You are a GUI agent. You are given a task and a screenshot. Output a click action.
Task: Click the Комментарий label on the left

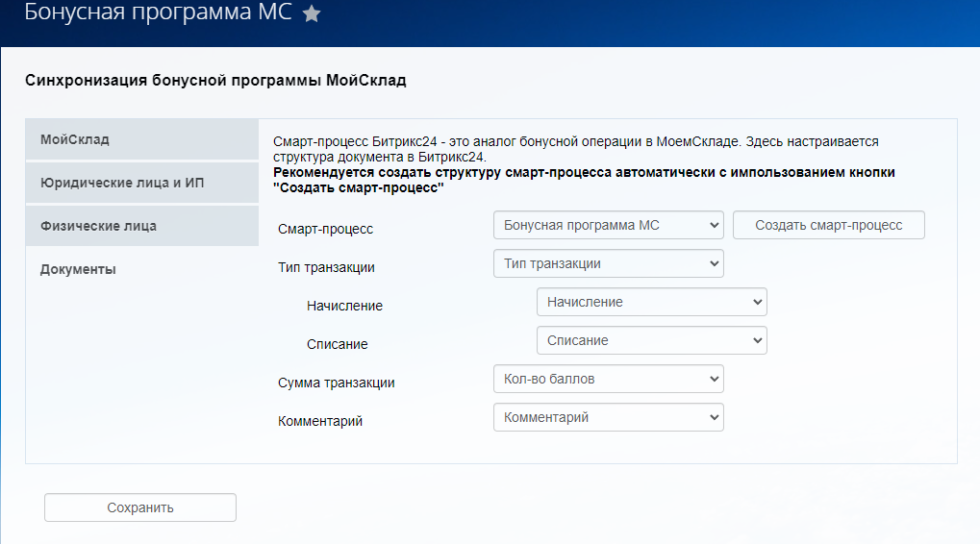319,421
